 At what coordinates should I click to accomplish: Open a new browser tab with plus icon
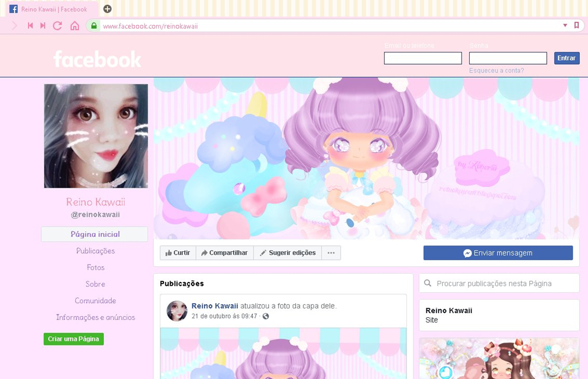tap(107, 9)
